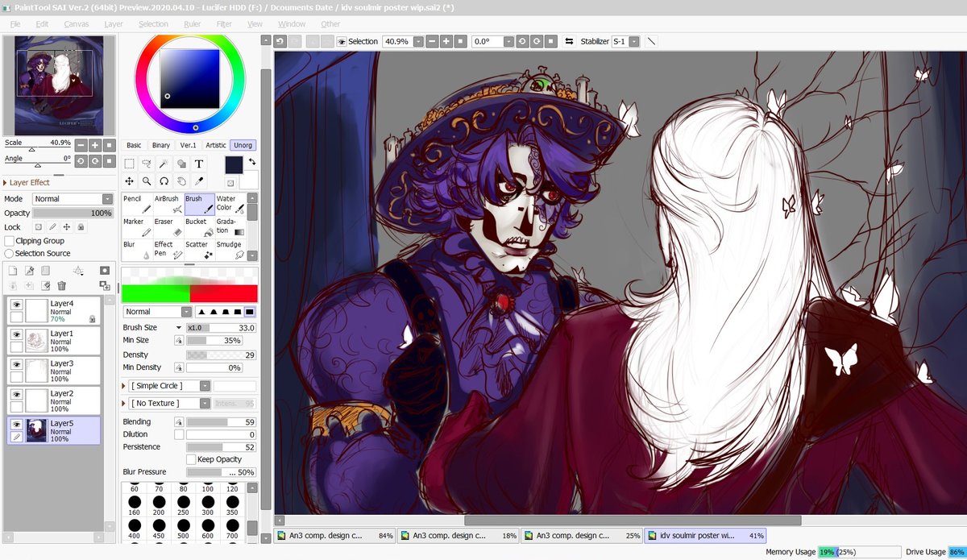967x560 pixels.
Task: Select the Move tool
Action: pos(129,181)
